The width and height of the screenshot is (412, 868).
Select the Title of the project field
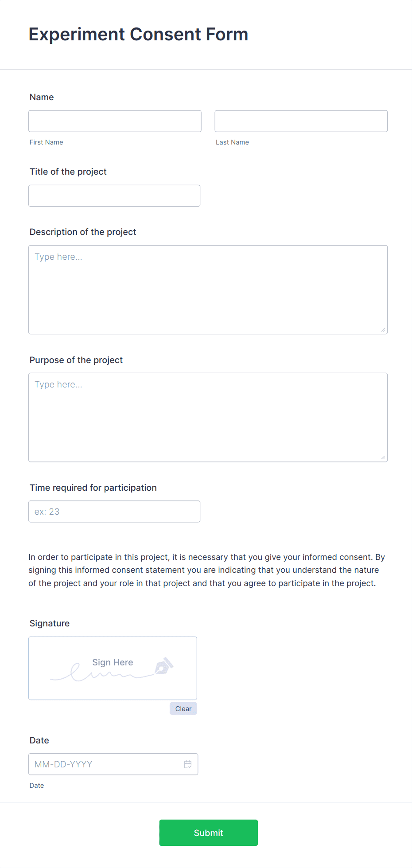click(114, 195)
